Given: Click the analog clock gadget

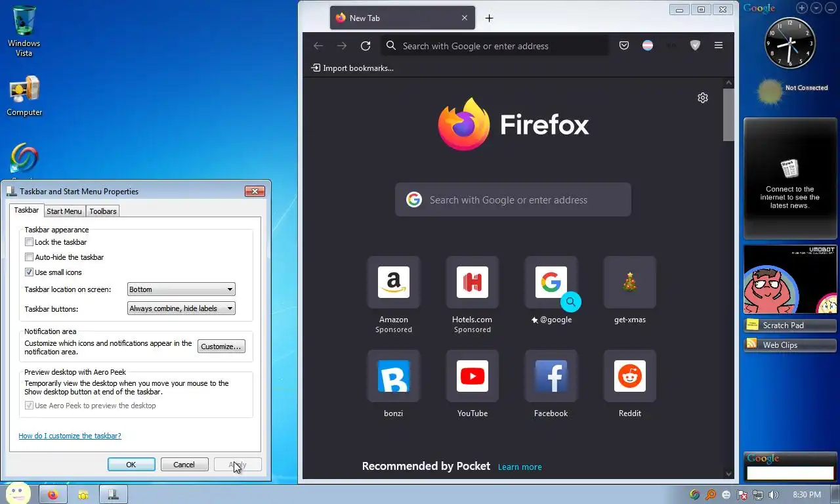Looking at the screenshot, I should click(790, 43).
